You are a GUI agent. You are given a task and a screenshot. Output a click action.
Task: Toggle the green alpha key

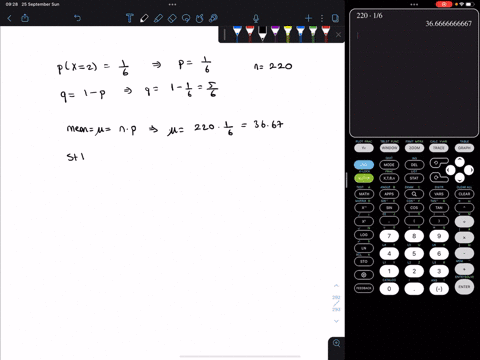pos(364,178)
